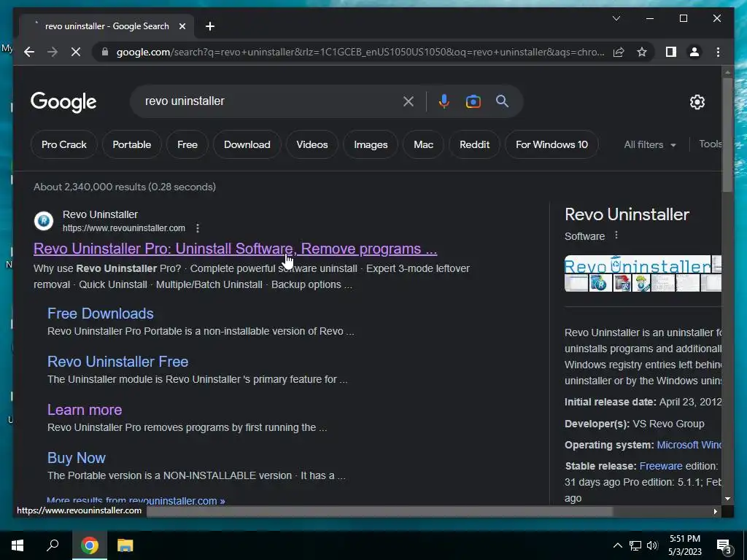Viewport: 747px width, 560px height.
Task: Search by image with the camera icon
Action: (473, 101)
